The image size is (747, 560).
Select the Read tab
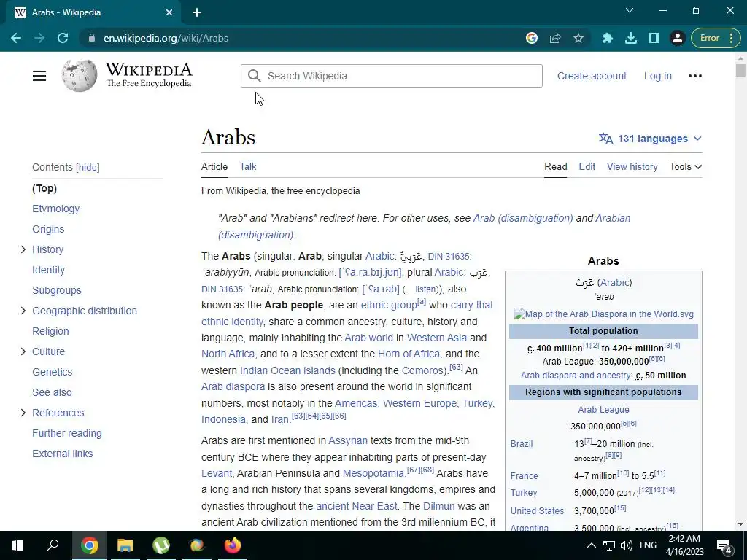tap(555, 167)
